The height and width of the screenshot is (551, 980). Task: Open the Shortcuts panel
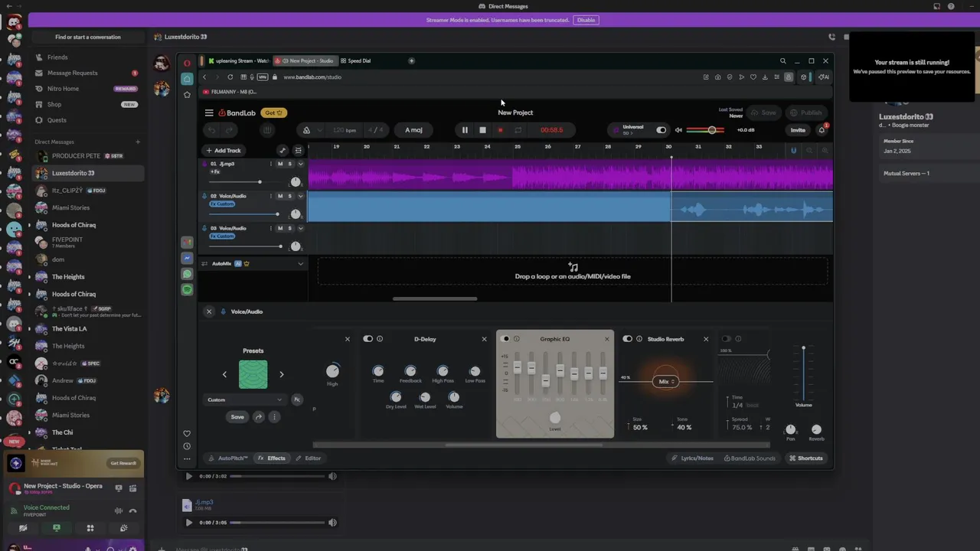pos(805,458)
